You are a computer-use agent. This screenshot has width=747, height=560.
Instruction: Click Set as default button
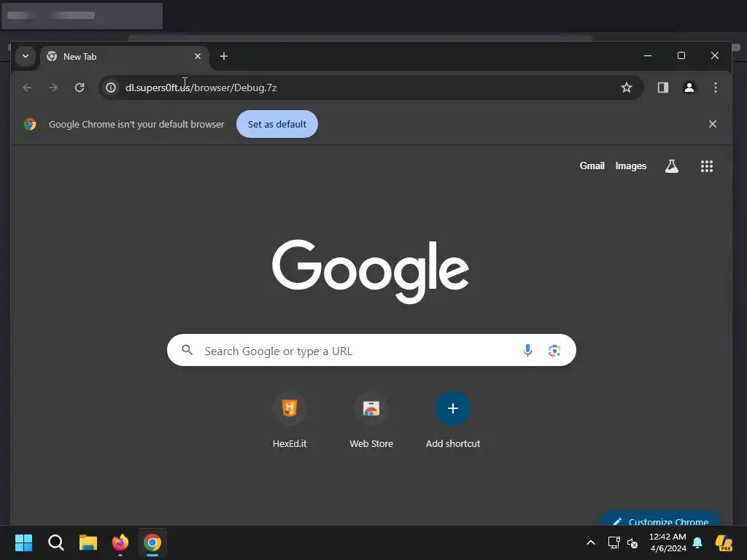(276, 124)
